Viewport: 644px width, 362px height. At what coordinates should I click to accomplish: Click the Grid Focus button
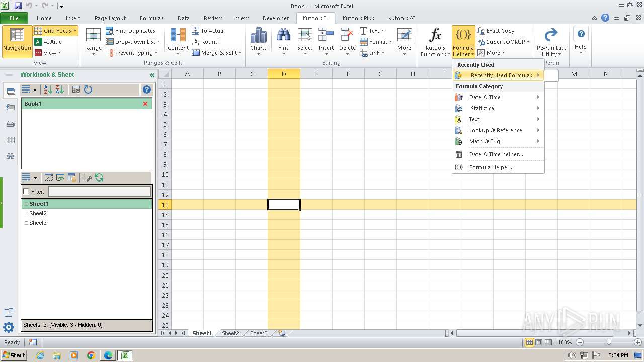[x=53, y=31]
